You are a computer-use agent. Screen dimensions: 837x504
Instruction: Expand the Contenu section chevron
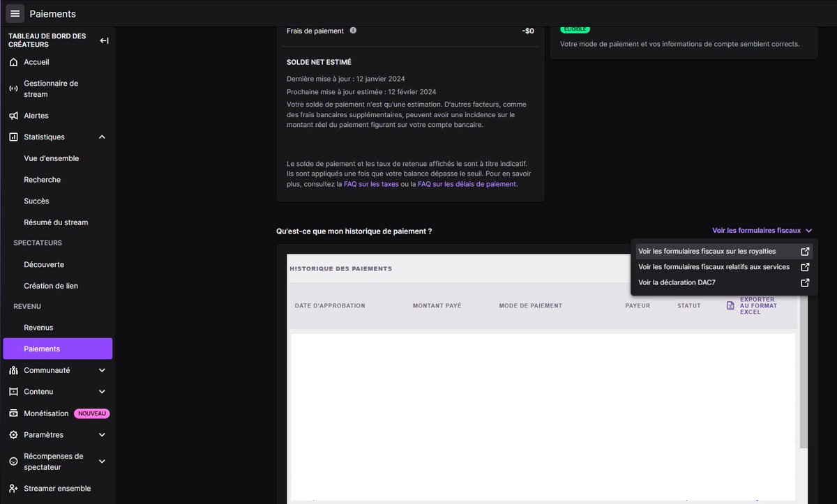(102, 392)
